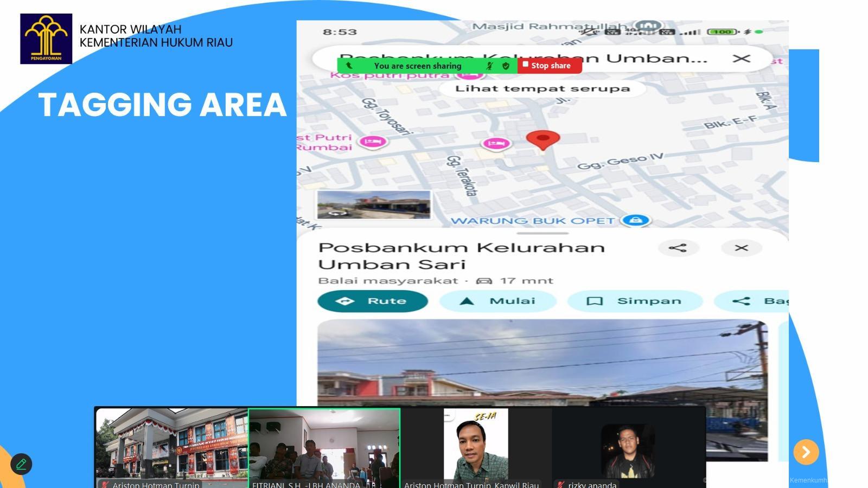Tap the Lihat tempat serupa chip
This screenshot has height=488, width=868.
(542, 89)
